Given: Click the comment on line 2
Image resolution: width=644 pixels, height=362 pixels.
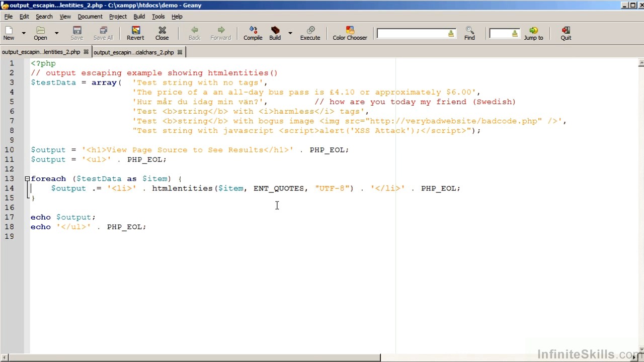Looking at the screenshot, I should pos(154,73).
